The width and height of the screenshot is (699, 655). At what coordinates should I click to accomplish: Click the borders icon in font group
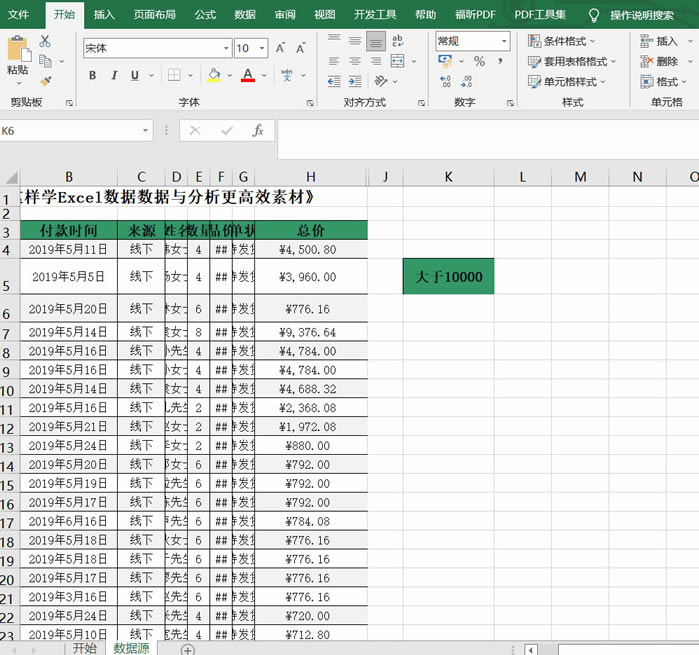point(174,75)
